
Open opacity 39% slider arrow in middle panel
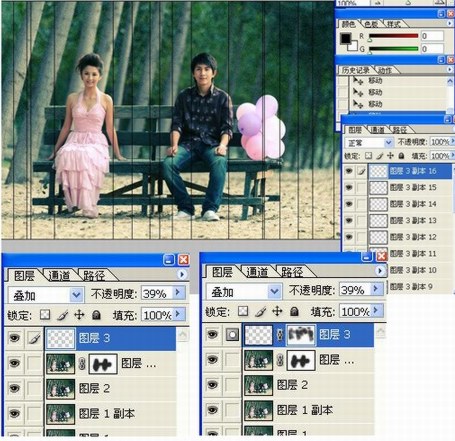pos(377,289)
